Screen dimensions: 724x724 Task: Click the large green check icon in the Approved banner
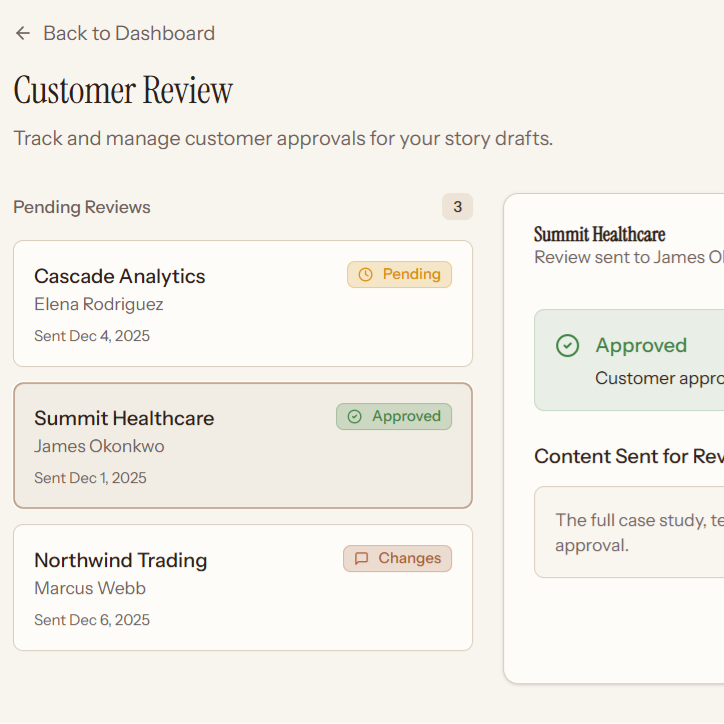point(567,346)
